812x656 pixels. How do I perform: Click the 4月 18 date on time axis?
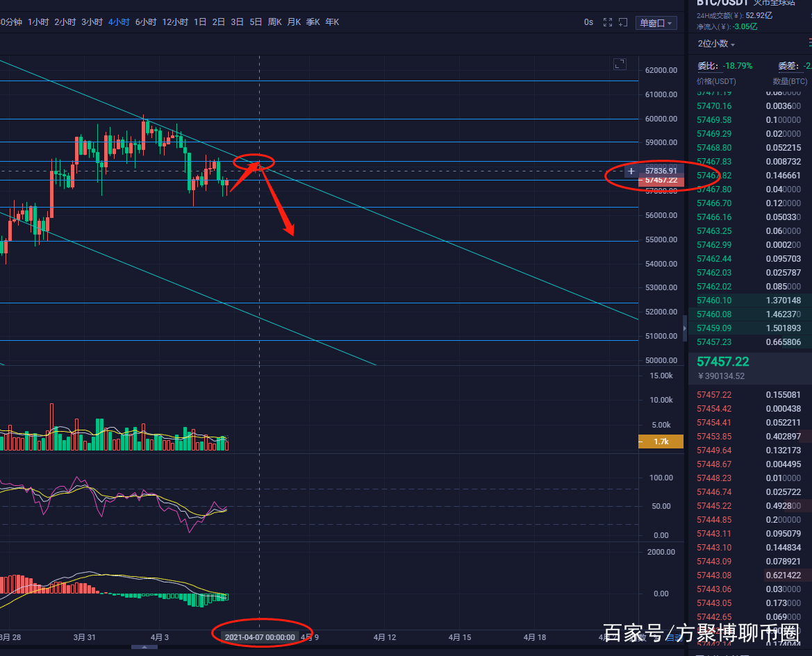[535, 637]
